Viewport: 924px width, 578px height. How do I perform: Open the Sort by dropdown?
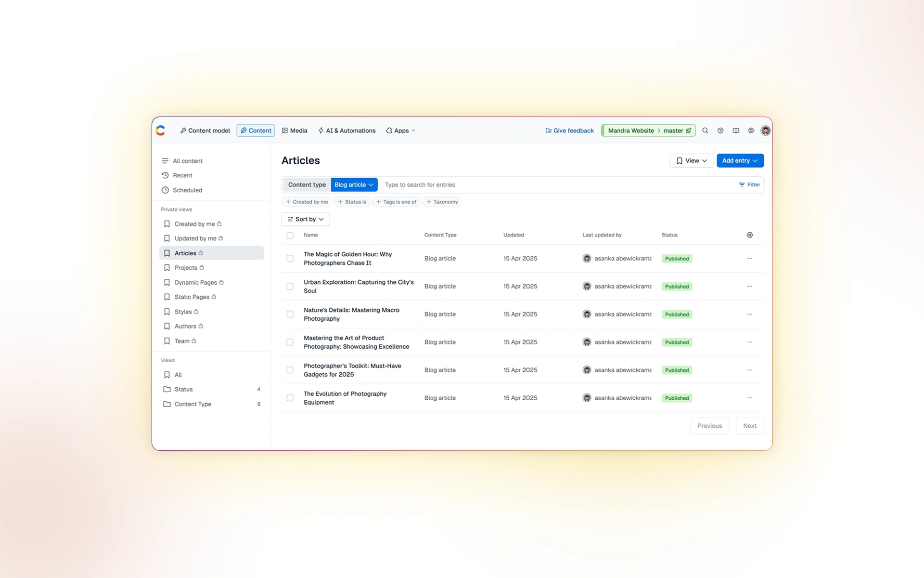tap(306, 219)
